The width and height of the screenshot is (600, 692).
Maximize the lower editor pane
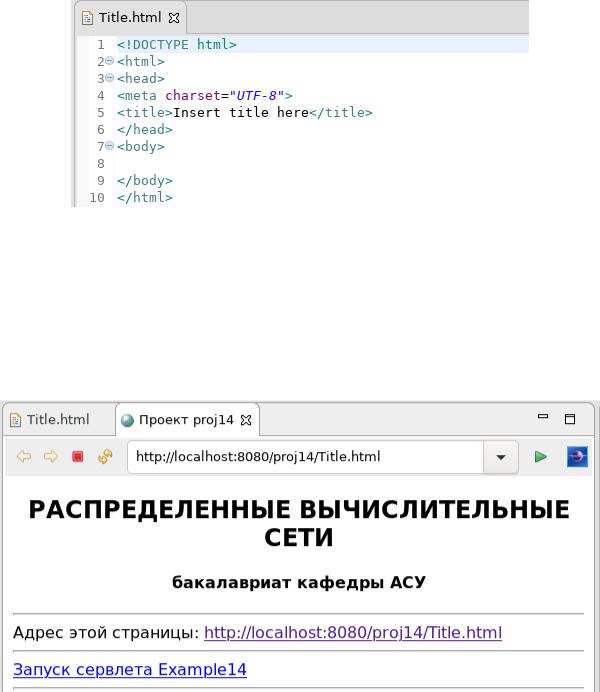pos(570,419)
